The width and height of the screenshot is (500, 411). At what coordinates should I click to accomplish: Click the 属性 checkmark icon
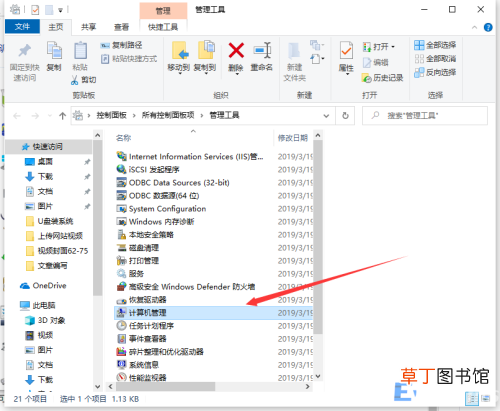pyautogui.click(x=346, y=51)
